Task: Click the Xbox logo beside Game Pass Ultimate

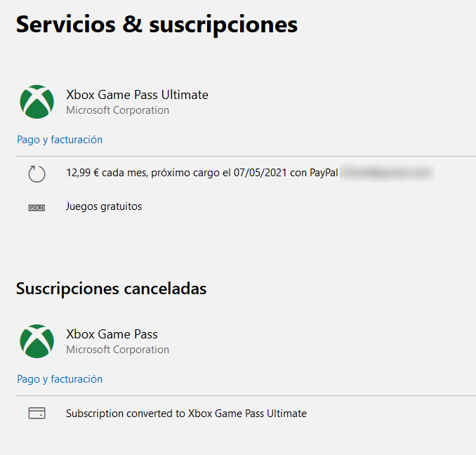Action: 37,102
